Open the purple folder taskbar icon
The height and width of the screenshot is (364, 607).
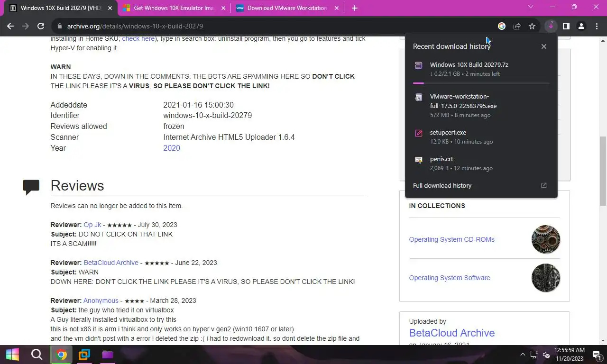pyautogui.click(x=108, y=355)
